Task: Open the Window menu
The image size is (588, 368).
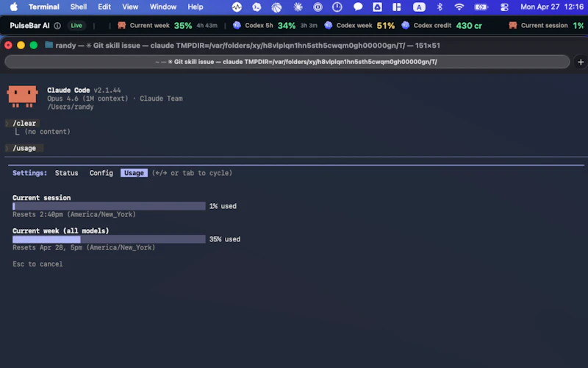Action: [x=162, y=7]
